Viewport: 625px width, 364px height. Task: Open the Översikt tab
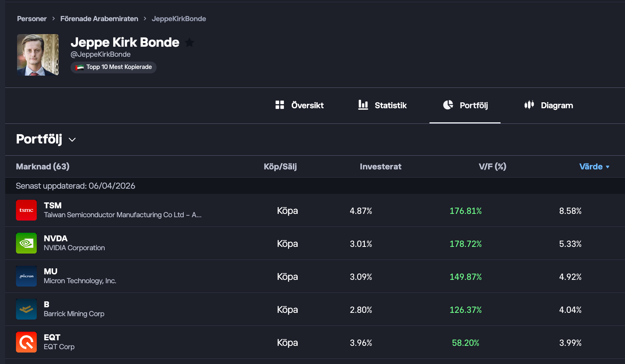300,105
